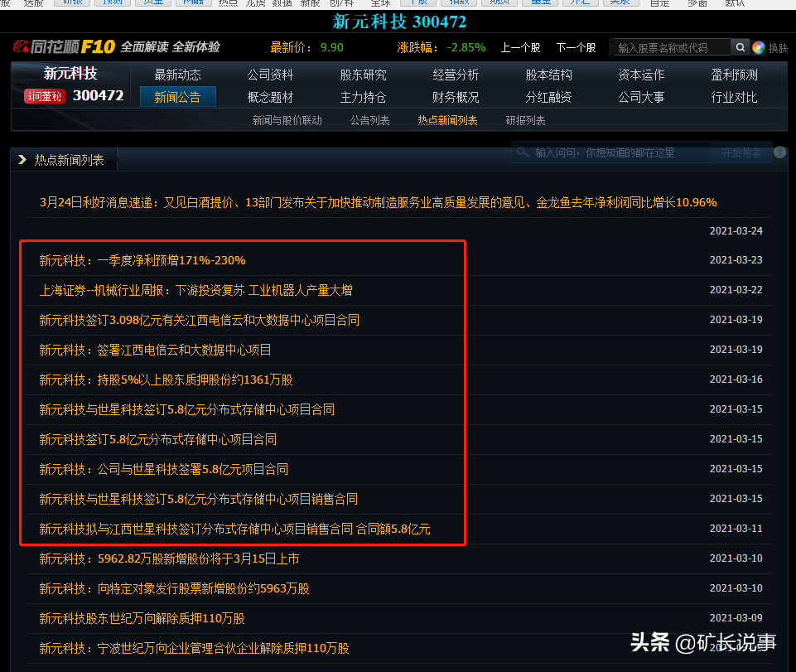Open 新闻与股价联动 sub-tab

point(287,120)
